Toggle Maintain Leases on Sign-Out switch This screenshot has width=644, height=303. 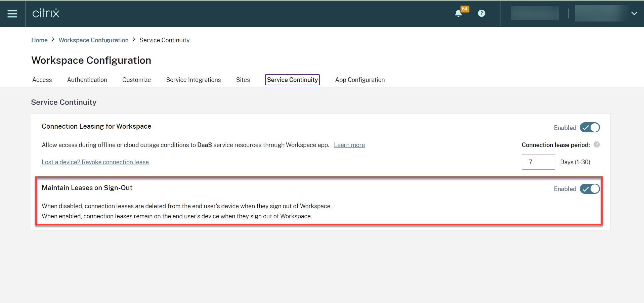tap(590, 189)
